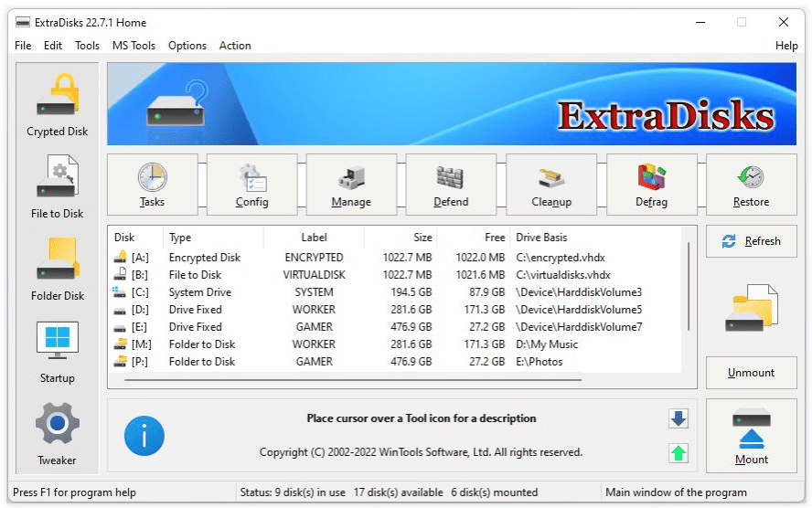The height and width of the screenshot is (508, 812).
Task: Select the encrypted disk icon for [A:]
Action: pyautogui.click(x=120, y=257)
